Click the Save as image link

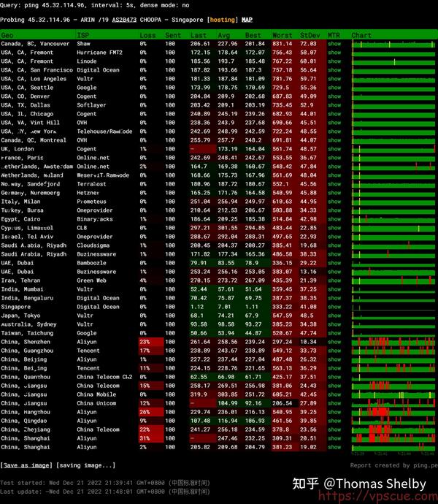click(26, 465)
